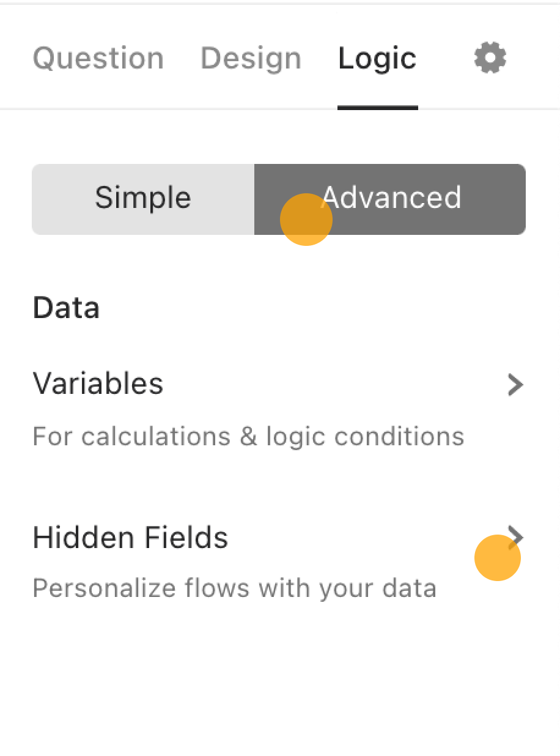
Task: Expand the Hidden Fields section
Action: pos(279,561)
